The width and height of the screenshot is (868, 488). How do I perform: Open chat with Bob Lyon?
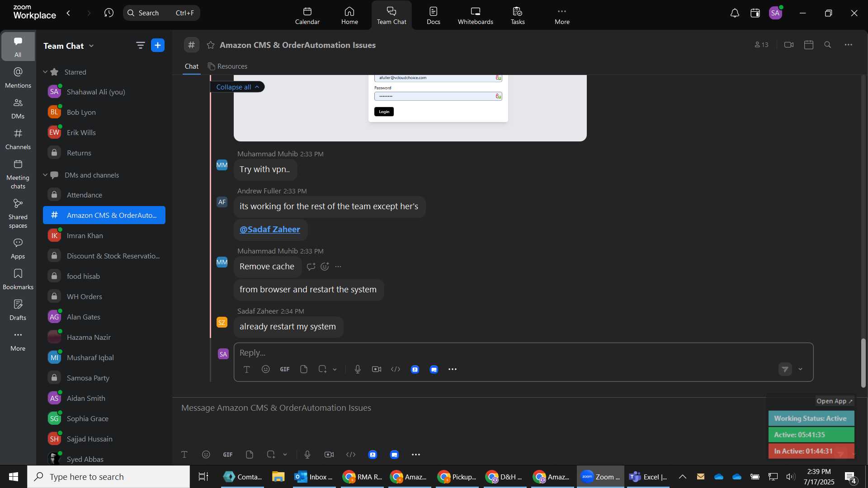pos(104,112)
